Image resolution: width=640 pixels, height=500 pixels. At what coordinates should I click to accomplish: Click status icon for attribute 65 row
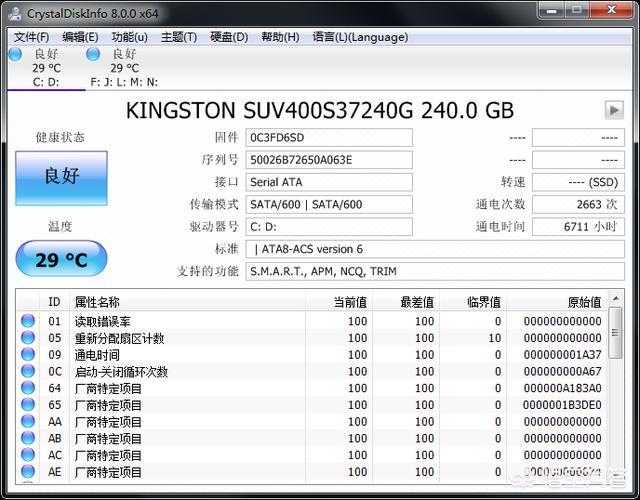28,404
